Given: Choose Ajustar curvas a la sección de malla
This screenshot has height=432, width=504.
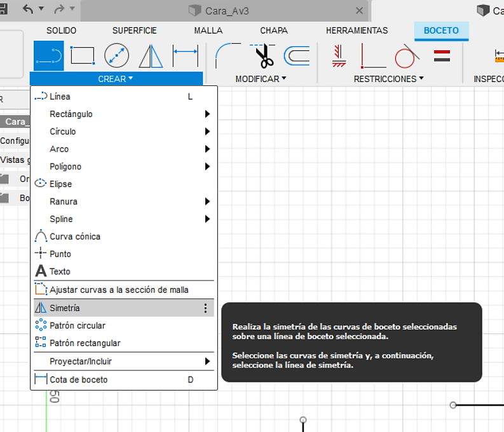Looking at the screenshot, I should tap(124, 290).
